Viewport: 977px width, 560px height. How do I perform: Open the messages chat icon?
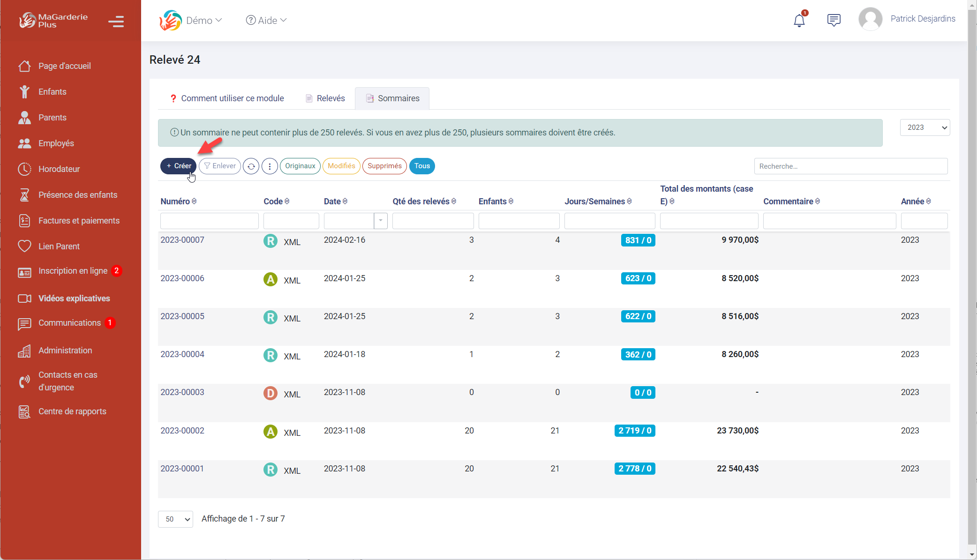[834, 20]
